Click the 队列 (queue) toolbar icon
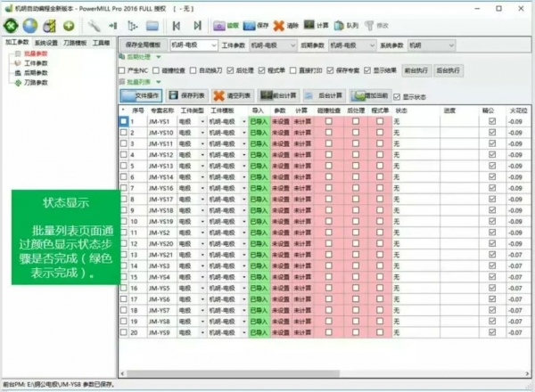Viewport: 535px width, 392px height. click(346, 26)
